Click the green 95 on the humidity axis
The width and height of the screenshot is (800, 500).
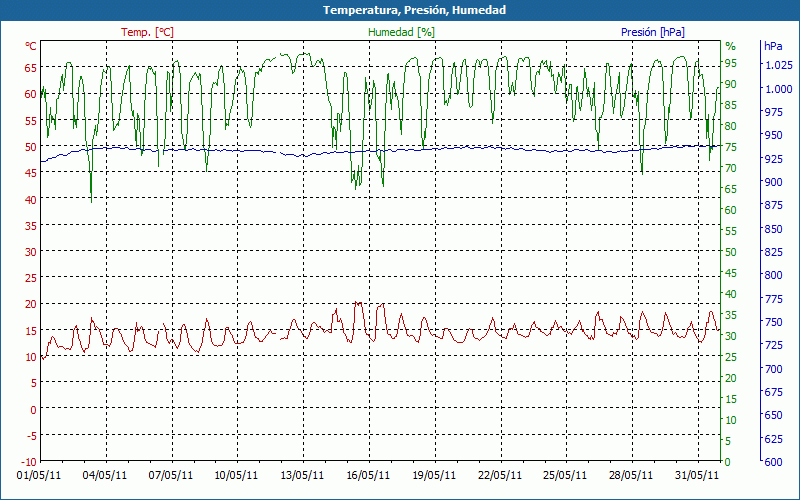coord(731,63)
